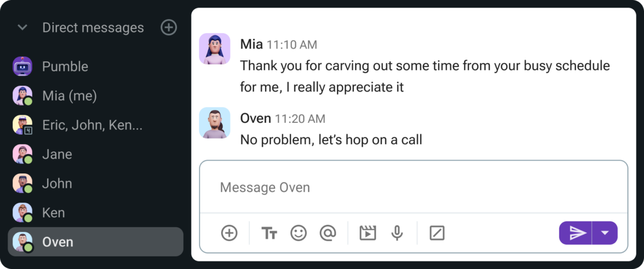The height and width of the screenshot is (269, 644).
Task: Open direct message with Jane
Action: point(57,154)
